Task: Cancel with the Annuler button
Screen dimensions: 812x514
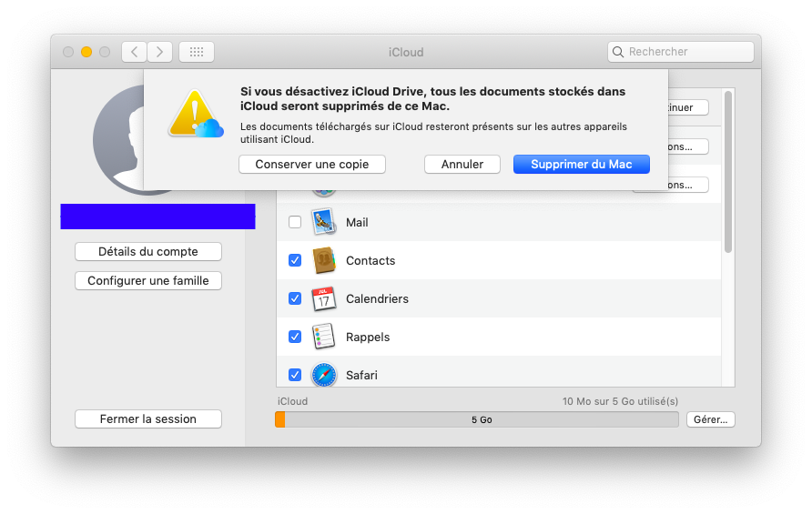Action: coord(462,164)
